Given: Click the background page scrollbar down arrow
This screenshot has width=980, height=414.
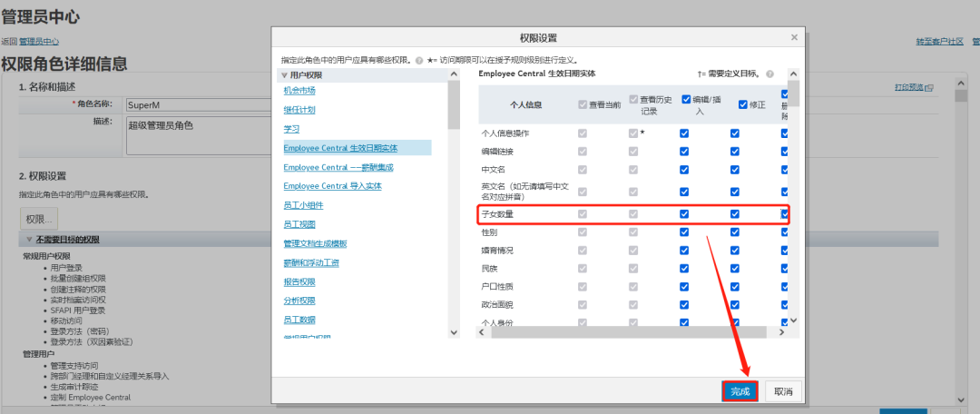Looking at the screenshot, I should (x=961, y=399).
